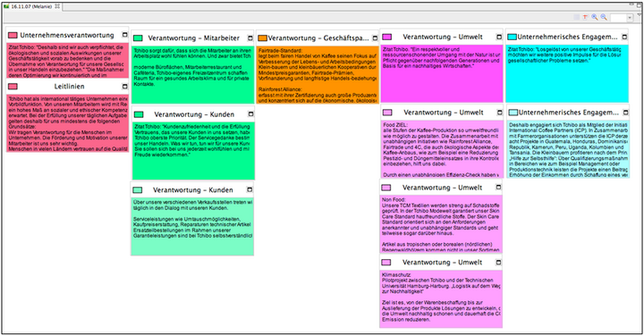Select the Unternehmensverantwortung card title
This screenshot has width=644, height=335.
pyautogui.click(x=67, y=35)
